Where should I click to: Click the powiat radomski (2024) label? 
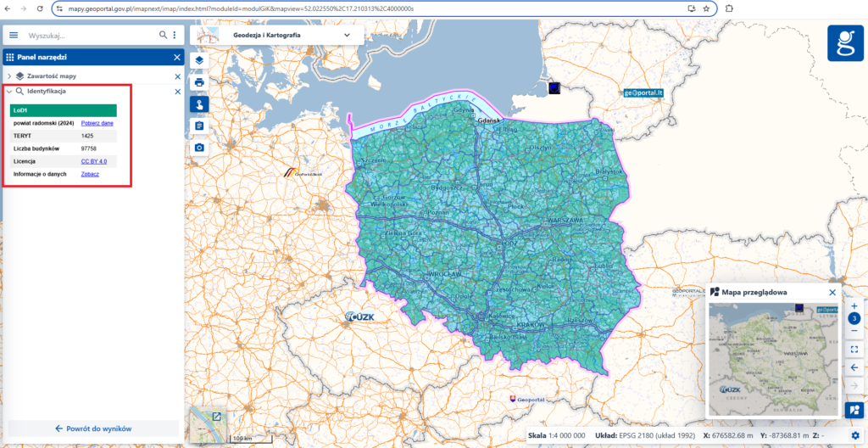pos(44,123)
